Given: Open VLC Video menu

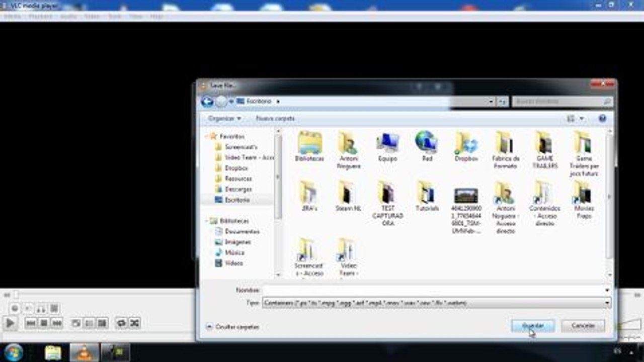Looking at the screenshot, I should pyautogui.click(x=92, y=17).
